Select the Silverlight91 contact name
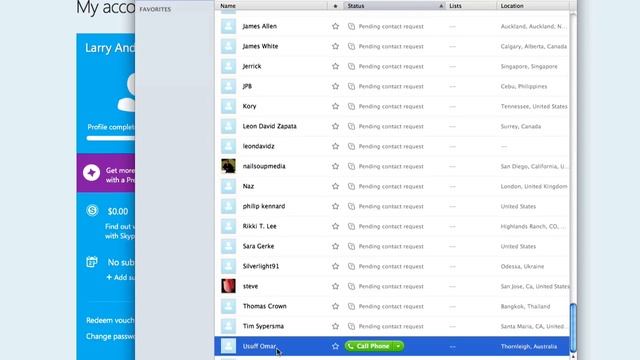Viewport: 640px width, 360px height. point(261,266)
